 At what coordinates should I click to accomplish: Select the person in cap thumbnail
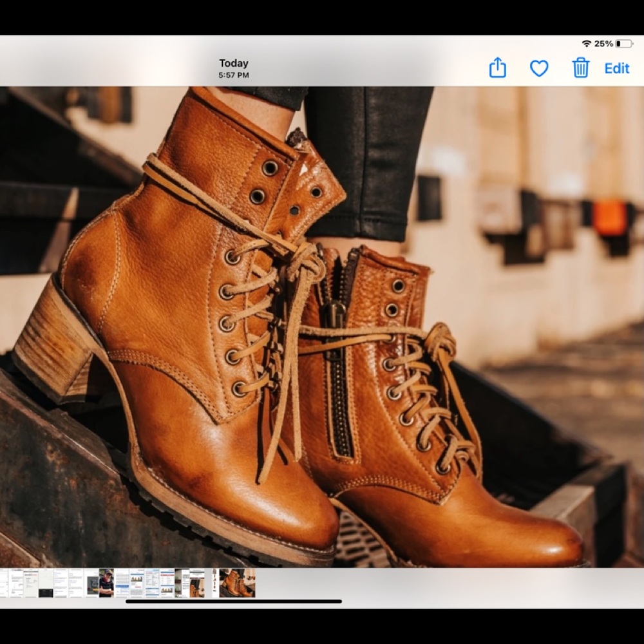pos(106,583)
